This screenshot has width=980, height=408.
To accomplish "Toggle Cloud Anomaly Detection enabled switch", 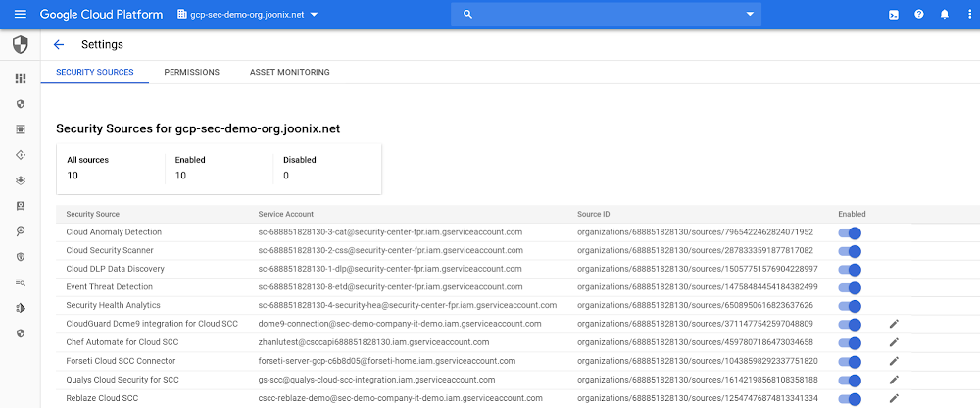I will (850, 232).
